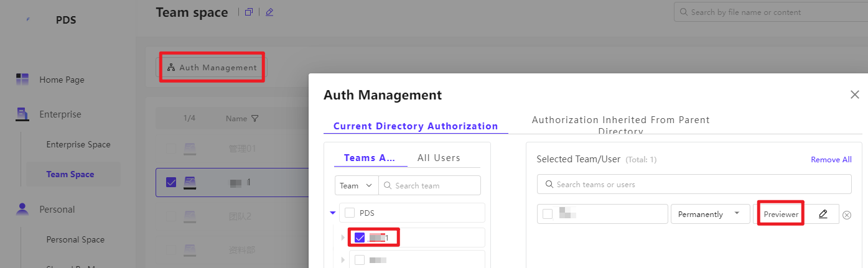Tick the checkbox in Selected Team/User row

(548, 214)
